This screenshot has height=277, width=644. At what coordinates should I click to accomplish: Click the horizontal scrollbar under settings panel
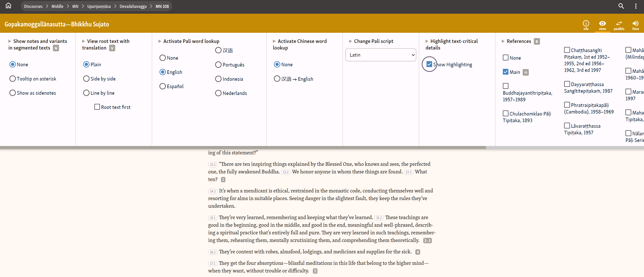tap(243, 148)
